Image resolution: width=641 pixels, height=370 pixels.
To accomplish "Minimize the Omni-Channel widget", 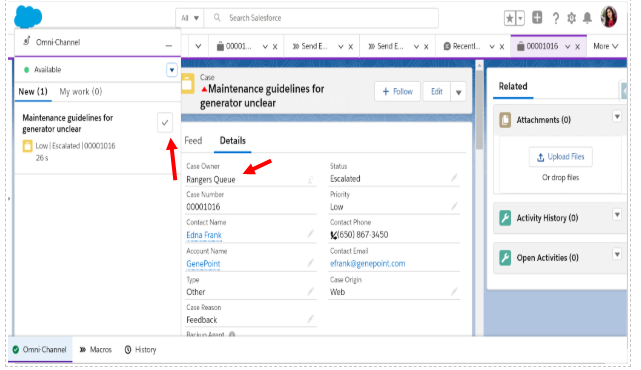I will coord(168,46).
